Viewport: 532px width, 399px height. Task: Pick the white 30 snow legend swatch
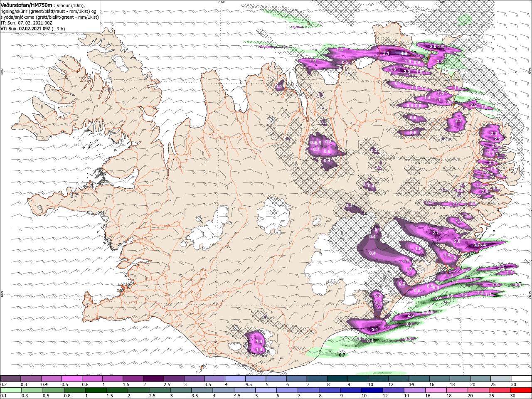(x=521, y=379)
